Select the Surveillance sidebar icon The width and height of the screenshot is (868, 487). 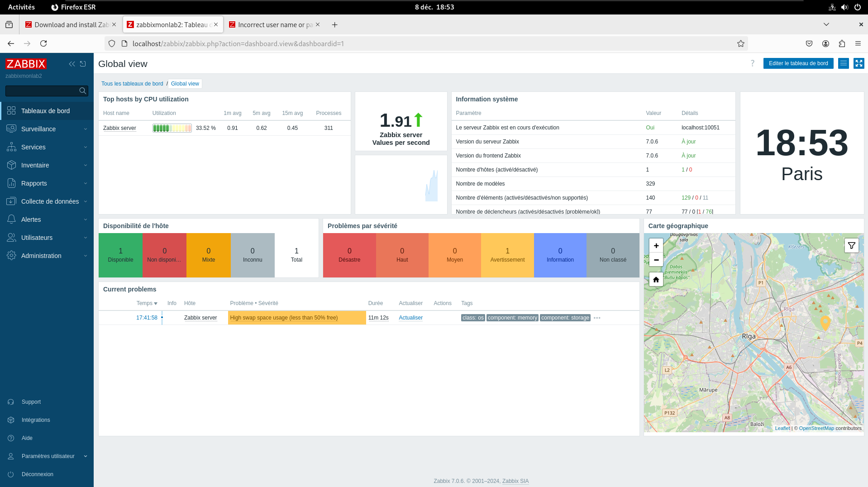(12, 129)
